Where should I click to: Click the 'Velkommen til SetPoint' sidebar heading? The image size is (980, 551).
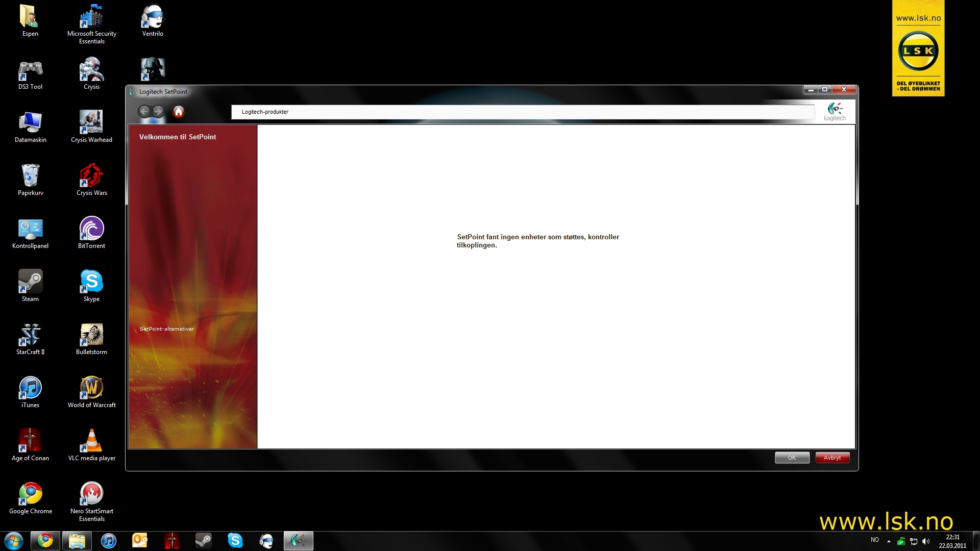click(178, 137)
